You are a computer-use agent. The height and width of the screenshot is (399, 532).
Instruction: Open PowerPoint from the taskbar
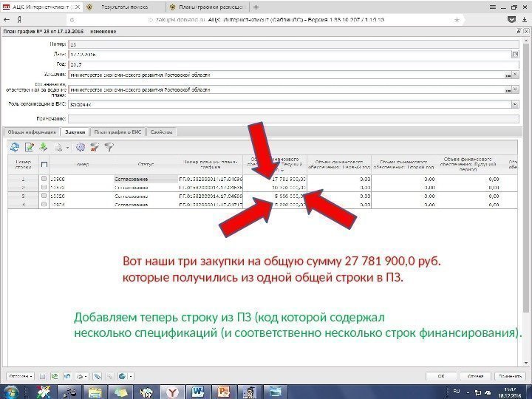click(224, 392)
